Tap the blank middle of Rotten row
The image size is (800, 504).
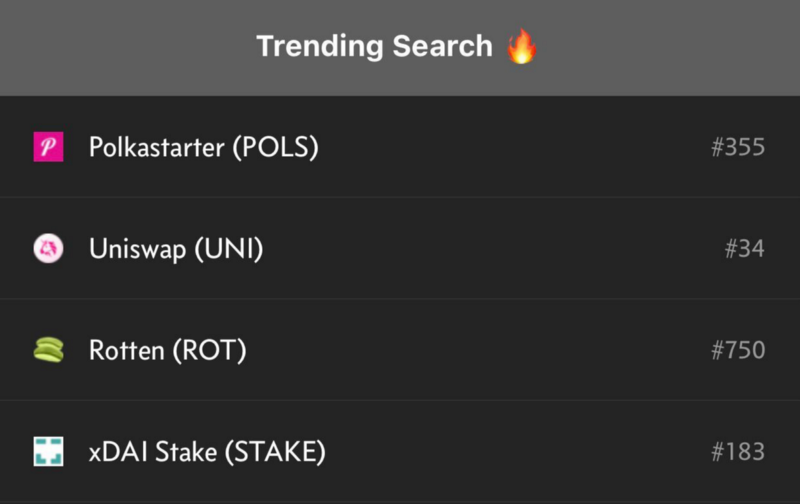480,350
